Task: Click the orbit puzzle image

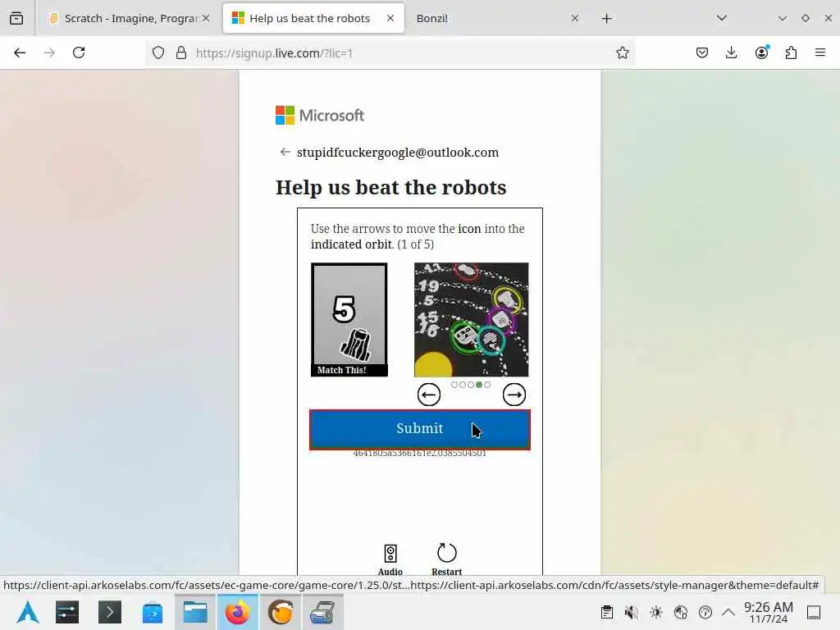Action: [x=472, y=320]
